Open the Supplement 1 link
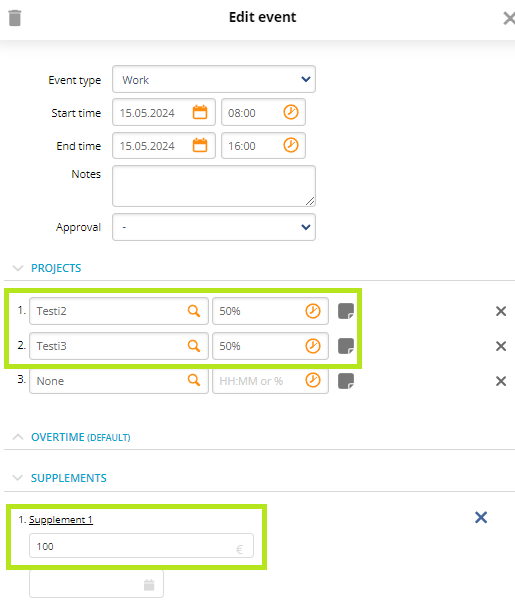Viewport: 515px width, 603px height. (61, 520)
